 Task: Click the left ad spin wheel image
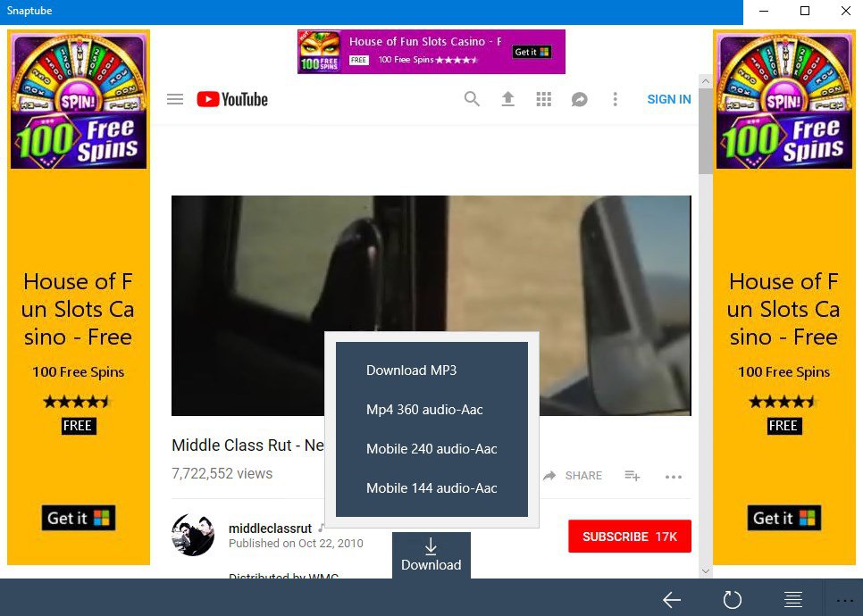(x=78, y=101)
